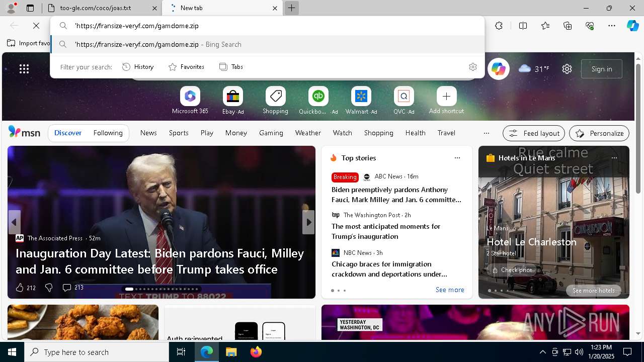Open the 31°F weather widget
The width and height of the screenshot is (644, 362).
(534, 69)
